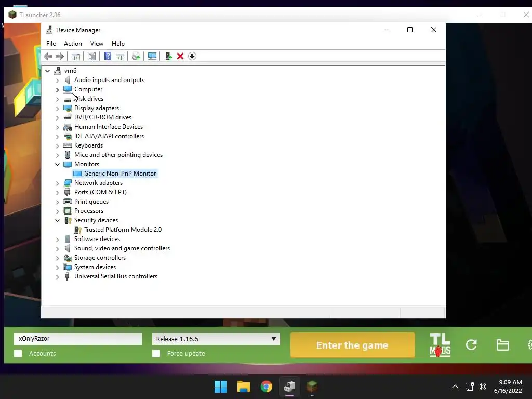Expand DVD/CD-ROM drives category
The height and width of the screenshot is (399, 532).
(x=57, y=118)
